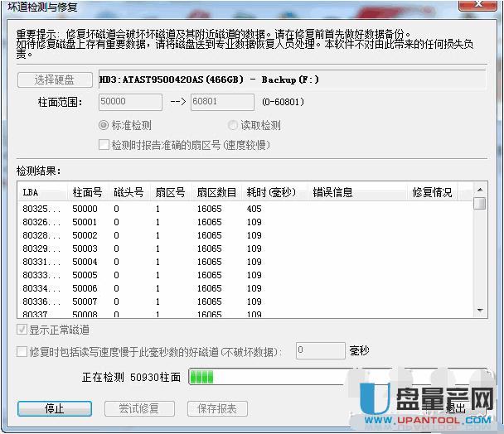Sort results by the LBA column header
This screenshot has width=504, height=434.
43,192
